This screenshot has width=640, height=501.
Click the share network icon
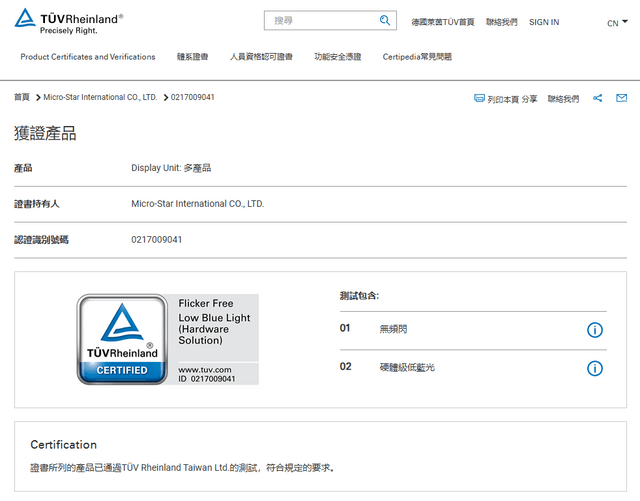pyautogui.click(x=598, y=98)
